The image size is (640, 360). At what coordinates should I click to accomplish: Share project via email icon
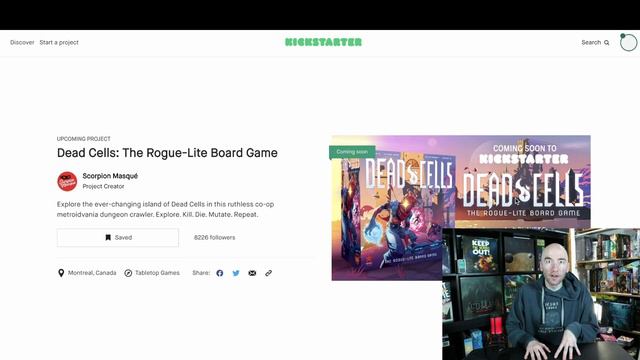click(252, 273)
